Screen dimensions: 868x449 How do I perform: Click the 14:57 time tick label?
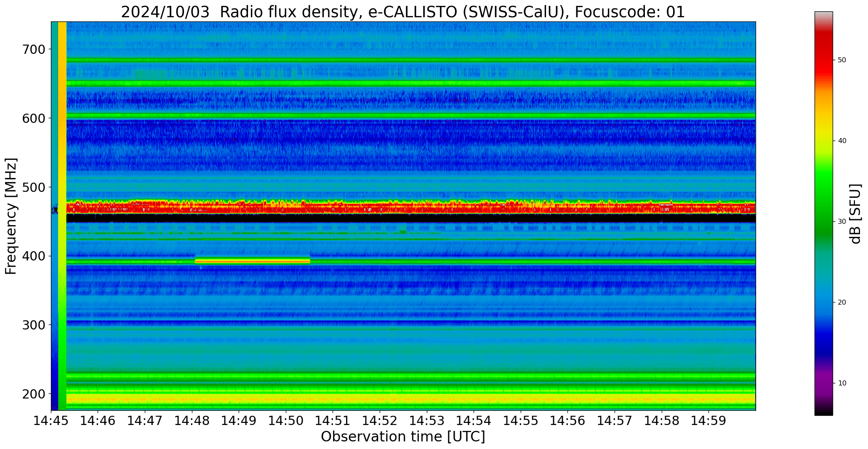[x=615, y=421]
